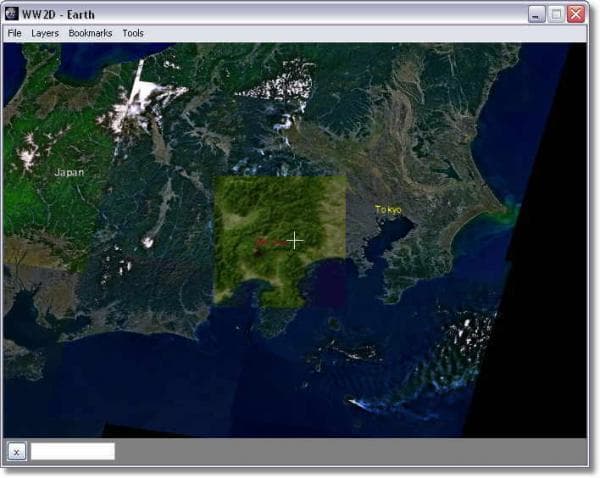Image resolution: width=600 pixels, height=478 pixels.
Task: Open the Layers menu
Action: click(45, 33)
